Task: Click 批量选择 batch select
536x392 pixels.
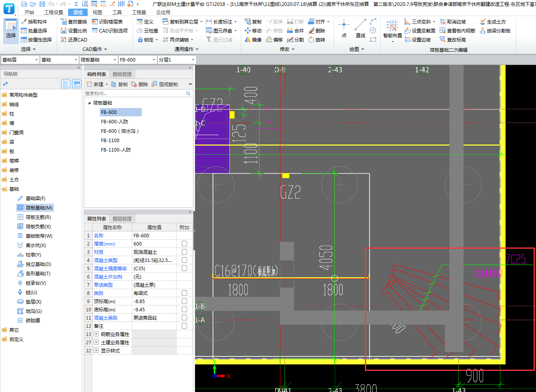Action: pos(34,31)
